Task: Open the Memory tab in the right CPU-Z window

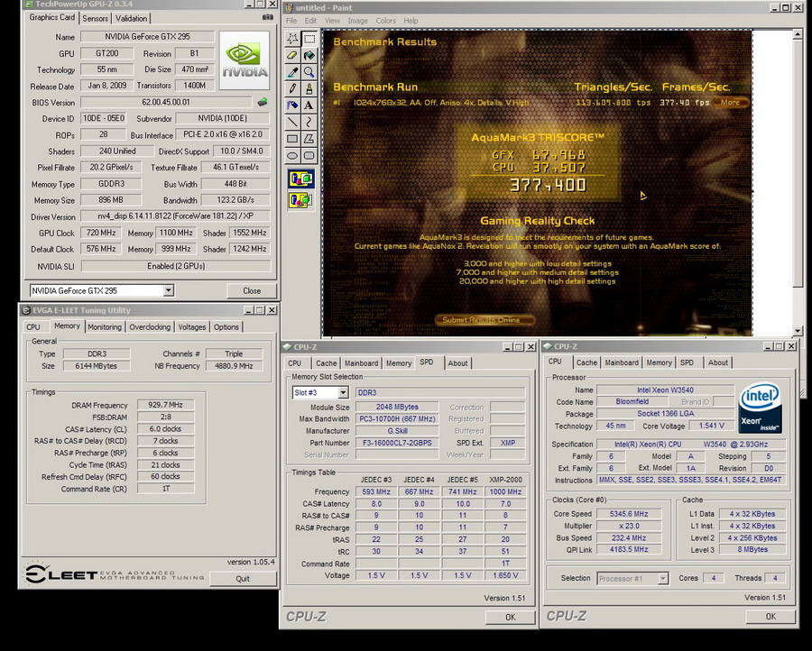Action: [659, 362]
